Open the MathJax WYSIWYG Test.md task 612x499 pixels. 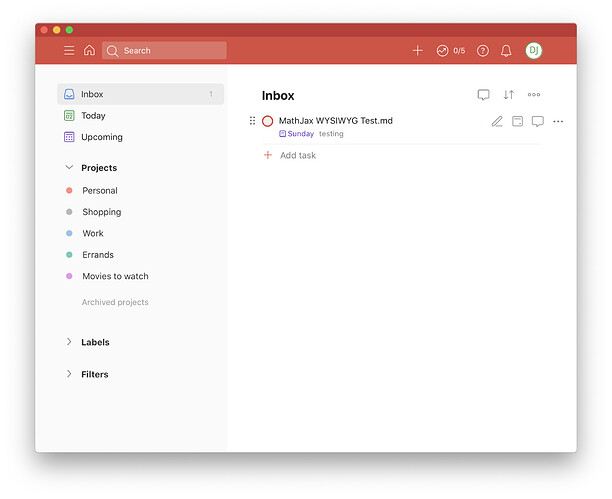pos(336,121)
